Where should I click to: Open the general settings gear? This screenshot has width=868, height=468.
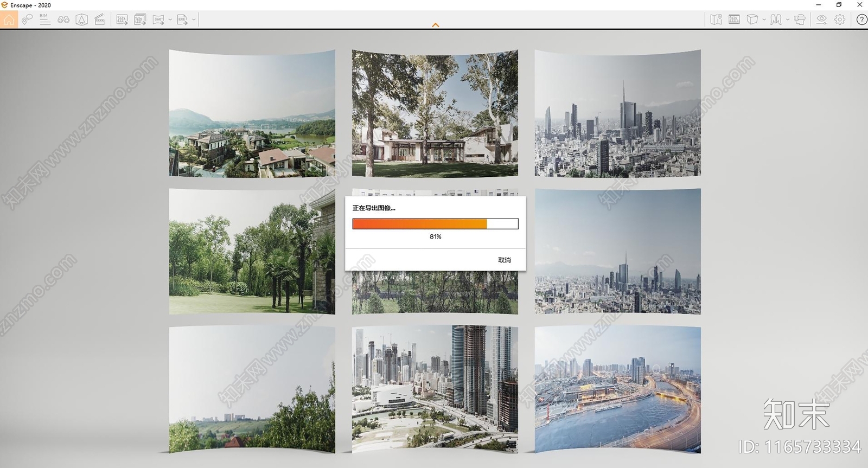tap(840, 20)
